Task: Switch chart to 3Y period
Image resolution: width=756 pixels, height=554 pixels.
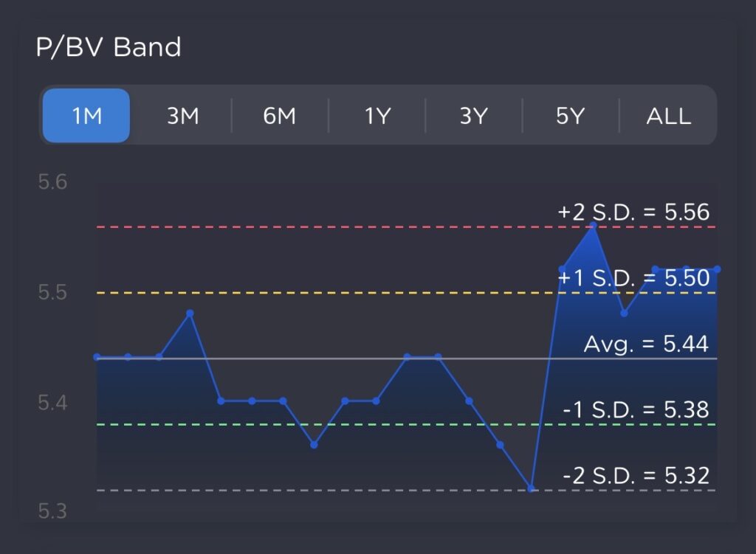Action: (473, 116)
